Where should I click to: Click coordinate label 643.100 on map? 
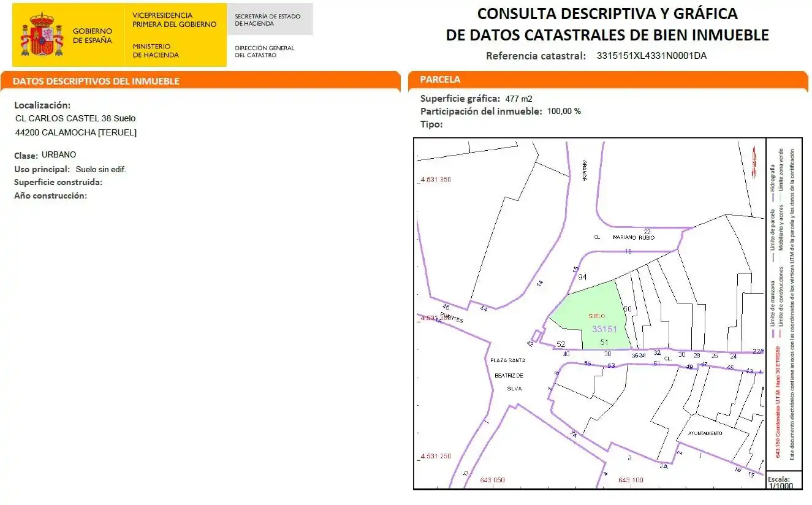(x=631, y=480)
